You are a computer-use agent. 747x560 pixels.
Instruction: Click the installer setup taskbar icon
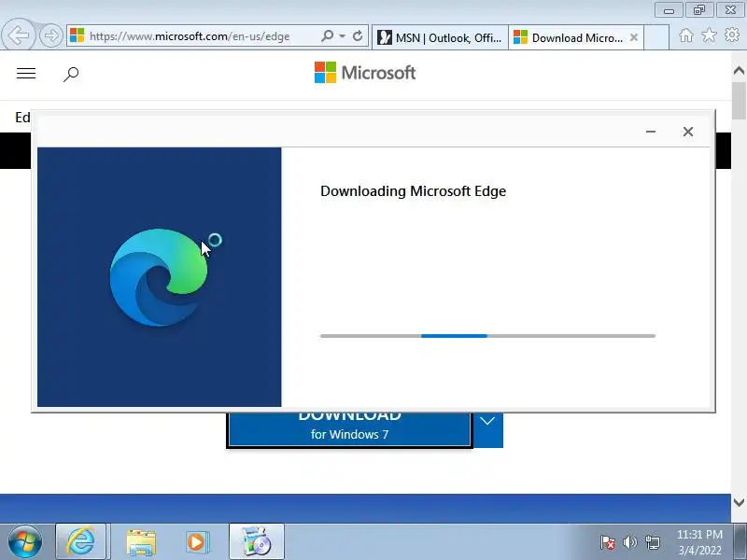pyautogui.click(x=256, y=541)
